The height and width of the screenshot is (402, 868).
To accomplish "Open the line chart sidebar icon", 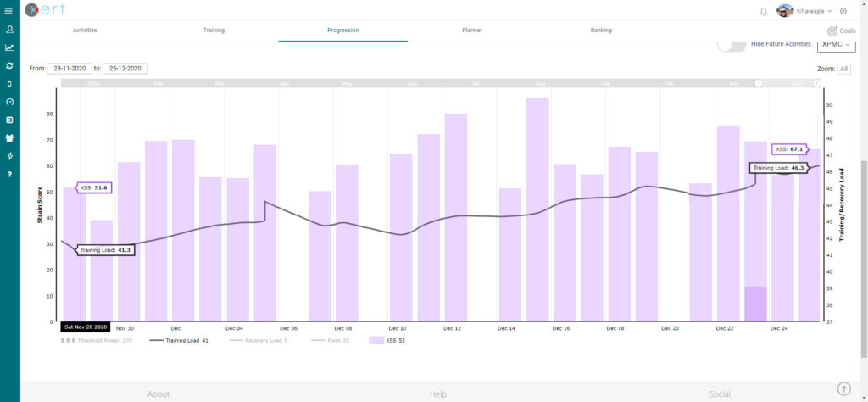I will (x=9, y=47).
